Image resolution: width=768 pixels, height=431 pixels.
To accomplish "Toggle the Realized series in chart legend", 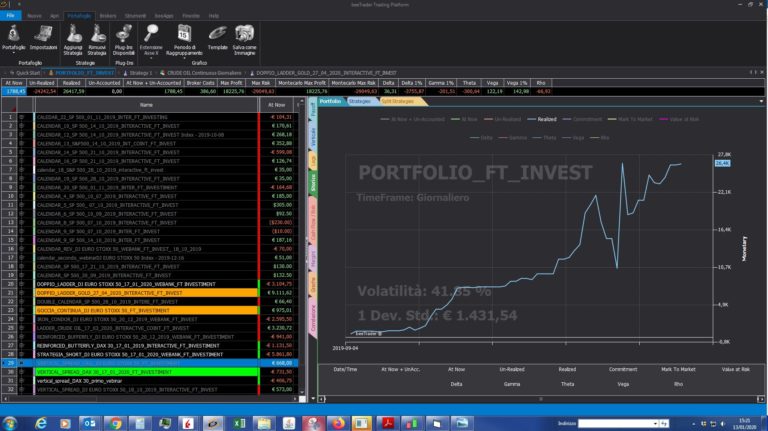I will 542,119.
